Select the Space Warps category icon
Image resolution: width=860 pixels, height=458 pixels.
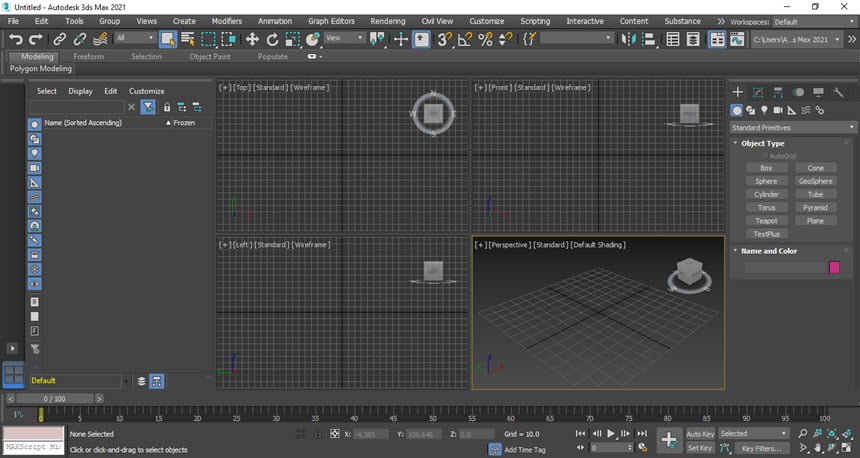click(x=806, y=110)
